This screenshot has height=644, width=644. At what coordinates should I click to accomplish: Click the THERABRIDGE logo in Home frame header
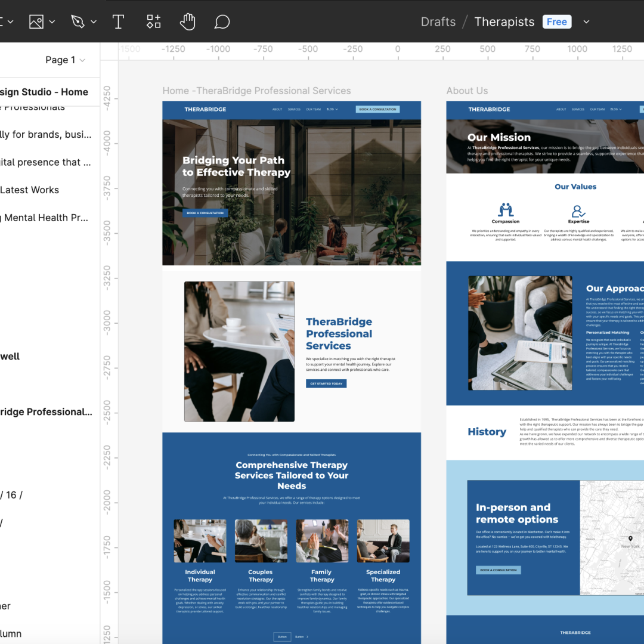pyautogui.click(x=205, y=109)
